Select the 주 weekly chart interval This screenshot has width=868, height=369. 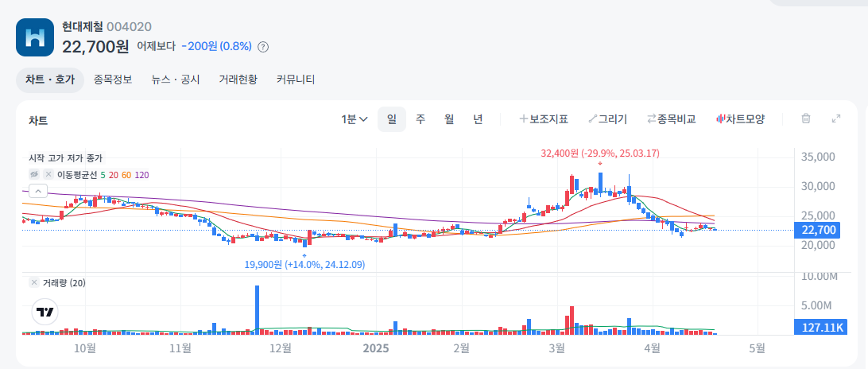420,119
